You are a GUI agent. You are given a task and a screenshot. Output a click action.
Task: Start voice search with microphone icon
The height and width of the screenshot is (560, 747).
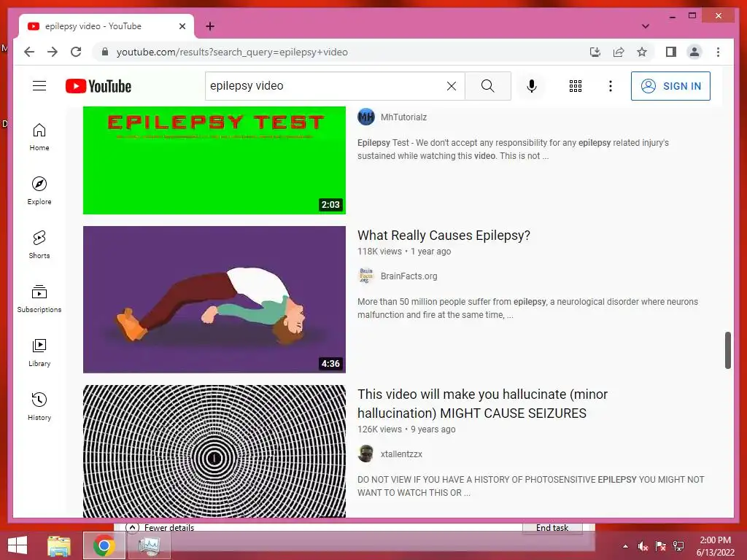click(x=532, y=86)
